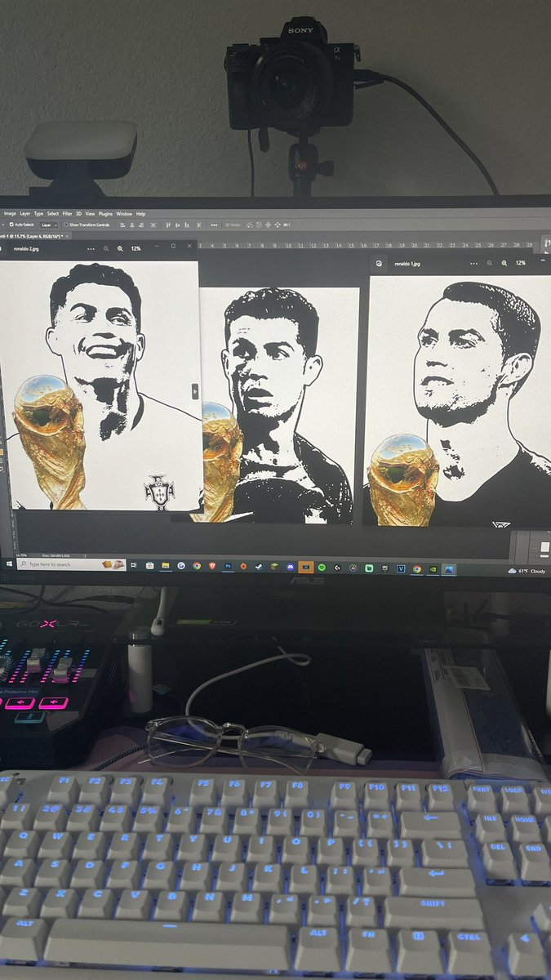Toggle the Auto-Select checkbox

pos(10,225)
